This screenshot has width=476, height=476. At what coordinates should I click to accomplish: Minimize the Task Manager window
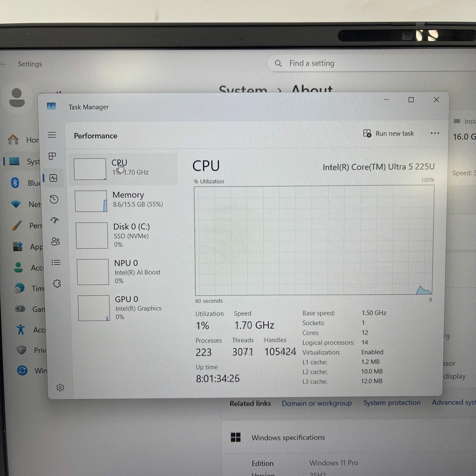tap(386, 100)
